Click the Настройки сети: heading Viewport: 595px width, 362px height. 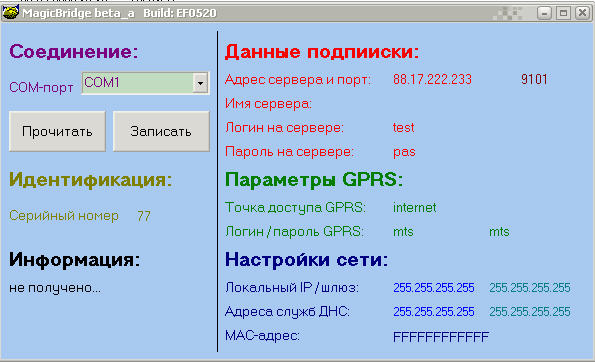[307, 260]
